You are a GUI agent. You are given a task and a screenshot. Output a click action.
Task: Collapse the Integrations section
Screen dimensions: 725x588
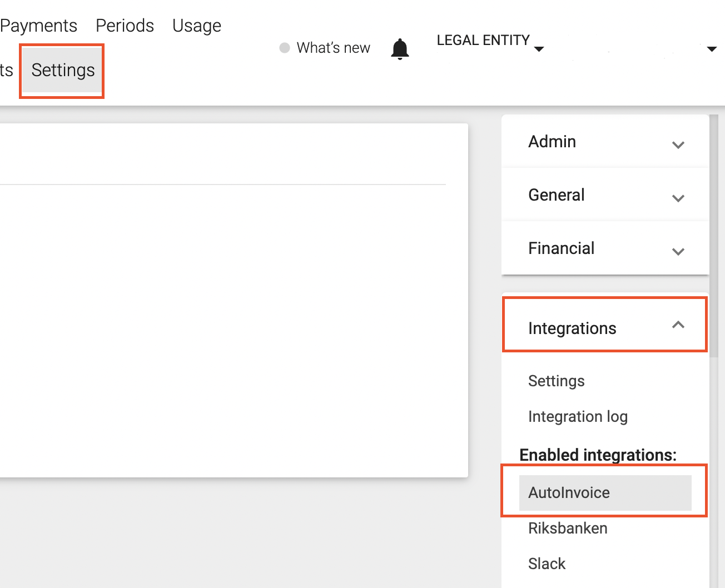[x=678, y=325]
